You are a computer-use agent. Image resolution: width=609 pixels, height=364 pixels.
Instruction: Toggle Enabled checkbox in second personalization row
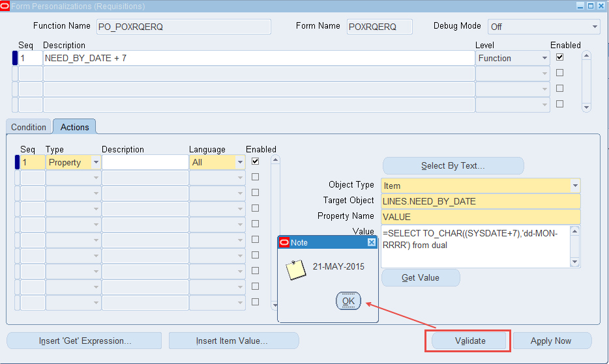(x=559, y=72)
